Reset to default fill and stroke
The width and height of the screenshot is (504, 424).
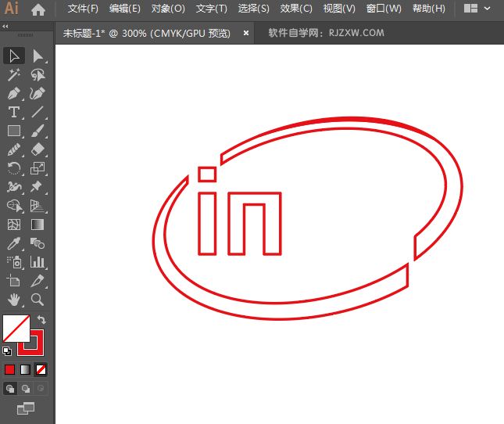(x=7, y=351)
